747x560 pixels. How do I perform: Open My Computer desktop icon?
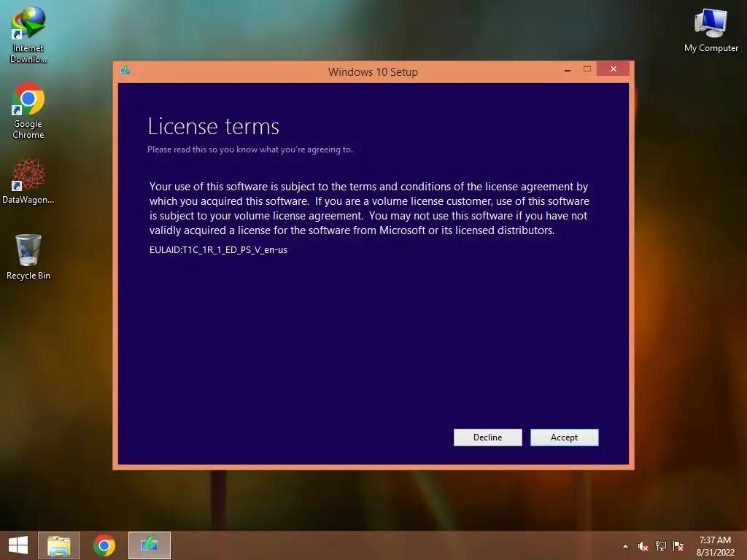pos(711,29)
